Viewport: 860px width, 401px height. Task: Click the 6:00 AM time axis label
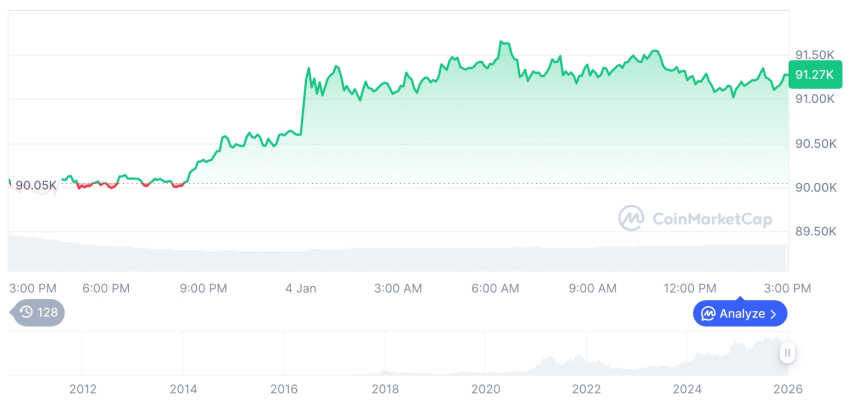(495, 288)
